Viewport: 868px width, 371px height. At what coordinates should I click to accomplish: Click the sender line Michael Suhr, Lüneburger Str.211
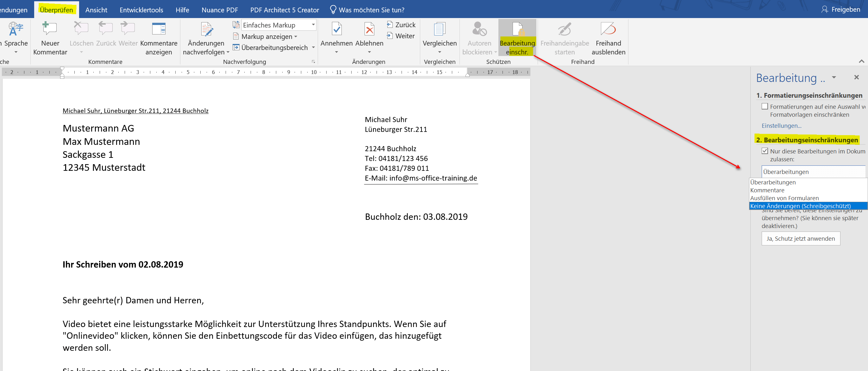coord(135,111)
